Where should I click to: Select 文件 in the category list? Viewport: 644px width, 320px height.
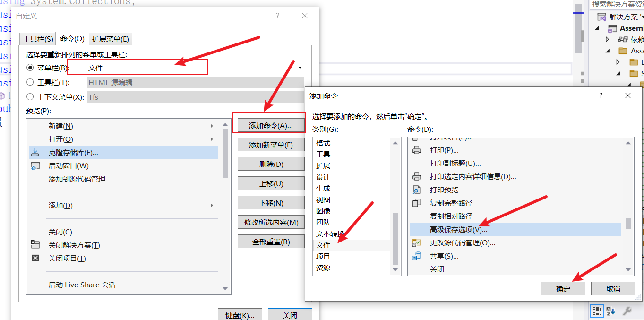[352, 245]
